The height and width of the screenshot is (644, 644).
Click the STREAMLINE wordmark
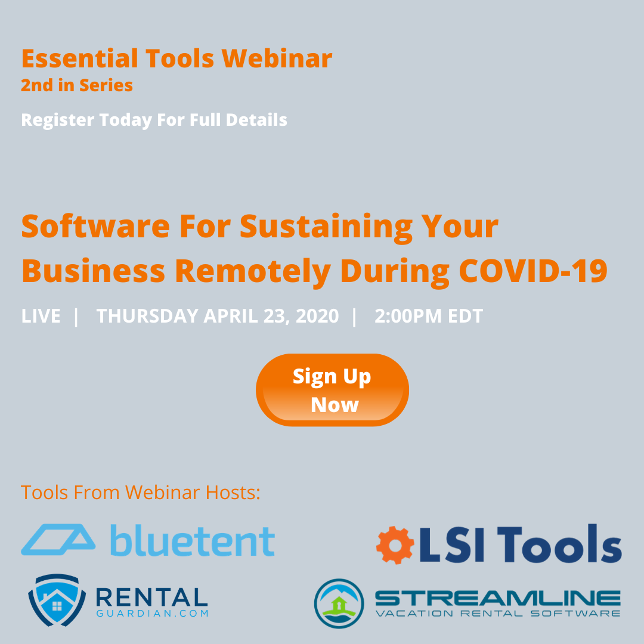(x=498, y=598)
